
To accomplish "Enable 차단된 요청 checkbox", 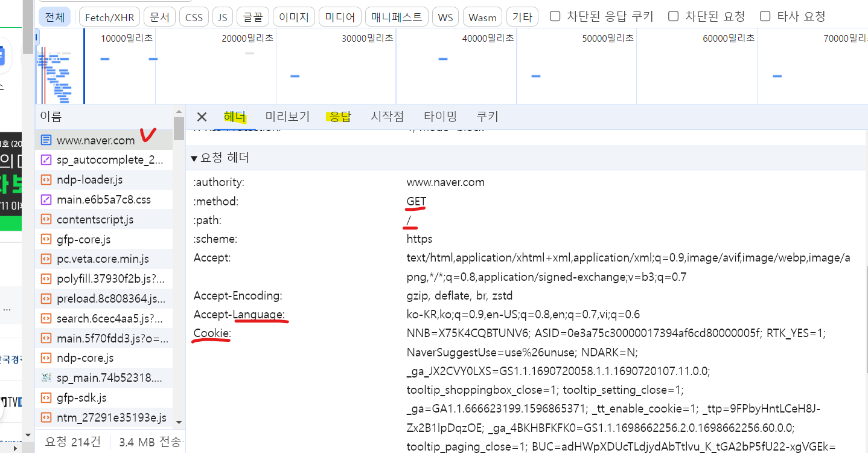I will [x=674, y=16].
